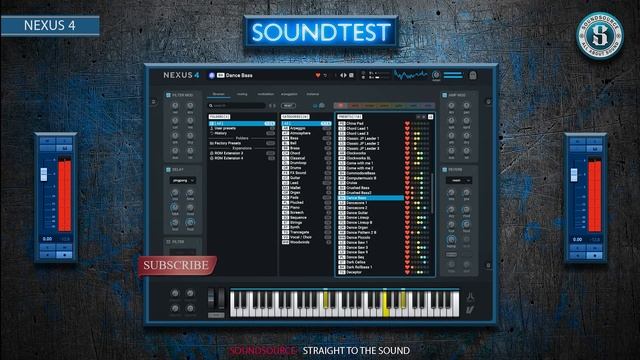Screen dimensions: 640x360
Task: Open the Reverb type dropdown
Action: (459, 180)
